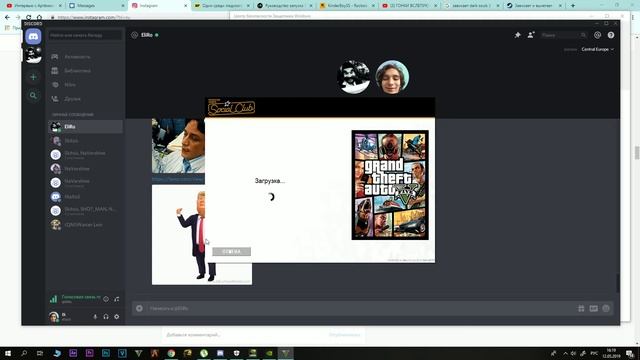Open the link beneath the man's photo
Viewport: 640px width, 360px height.
point(178,179)
